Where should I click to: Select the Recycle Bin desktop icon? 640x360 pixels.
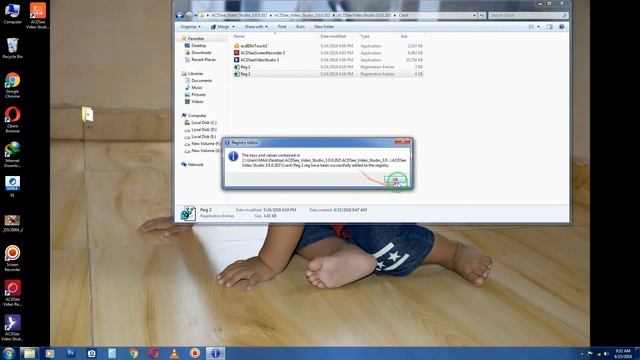click(12, 48)
